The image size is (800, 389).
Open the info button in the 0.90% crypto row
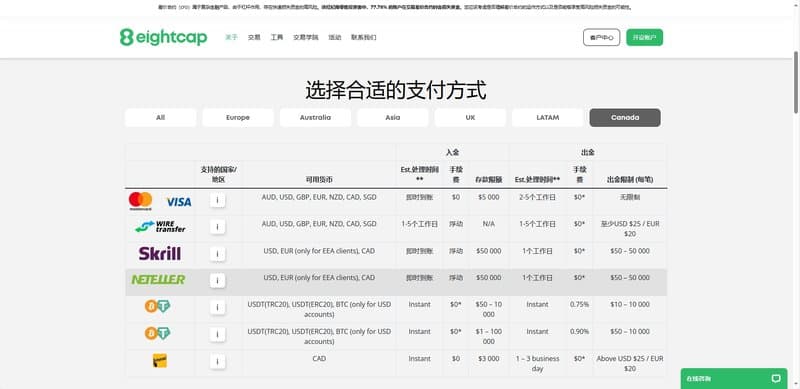point(217,334)
